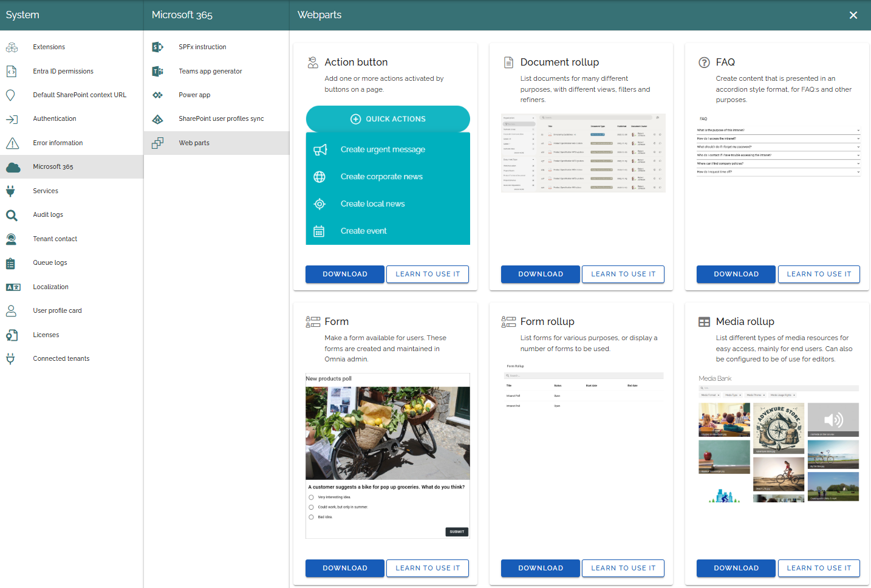Screen dimensions: 871x588
Task: Open the Localization icon
Action: point(13,287)
